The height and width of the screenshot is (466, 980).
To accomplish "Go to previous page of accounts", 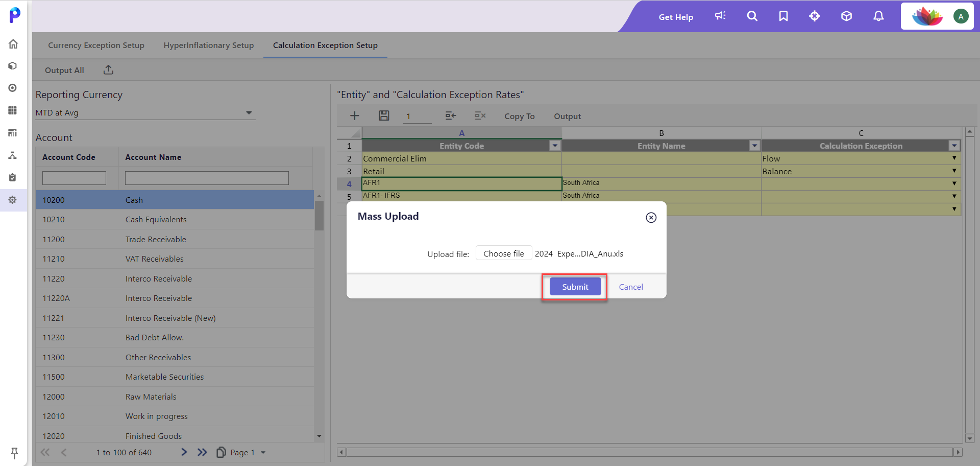I will 64,452.
